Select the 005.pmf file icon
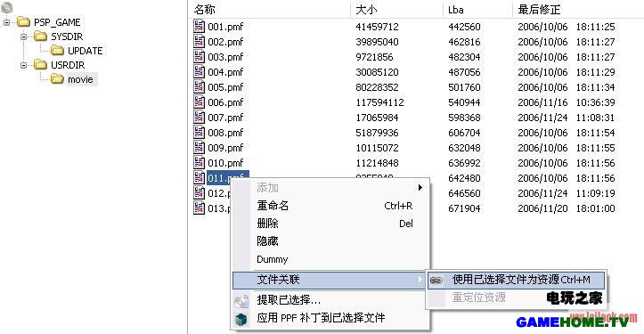This screenshot has width=644, height=334. point(199,86)
